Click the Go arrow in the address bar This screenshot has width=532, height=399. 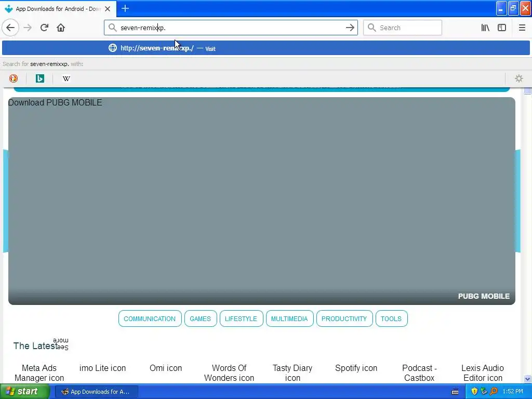350,28
